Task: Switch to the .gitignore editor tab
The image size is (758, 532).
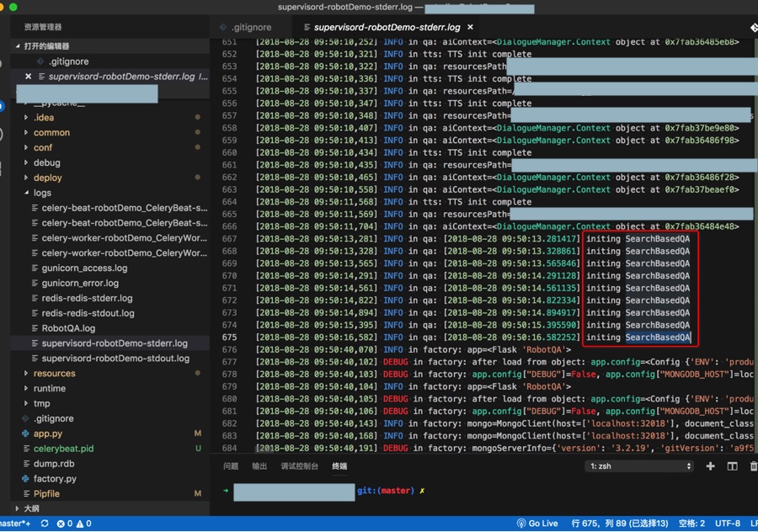Action: (250, 27)
